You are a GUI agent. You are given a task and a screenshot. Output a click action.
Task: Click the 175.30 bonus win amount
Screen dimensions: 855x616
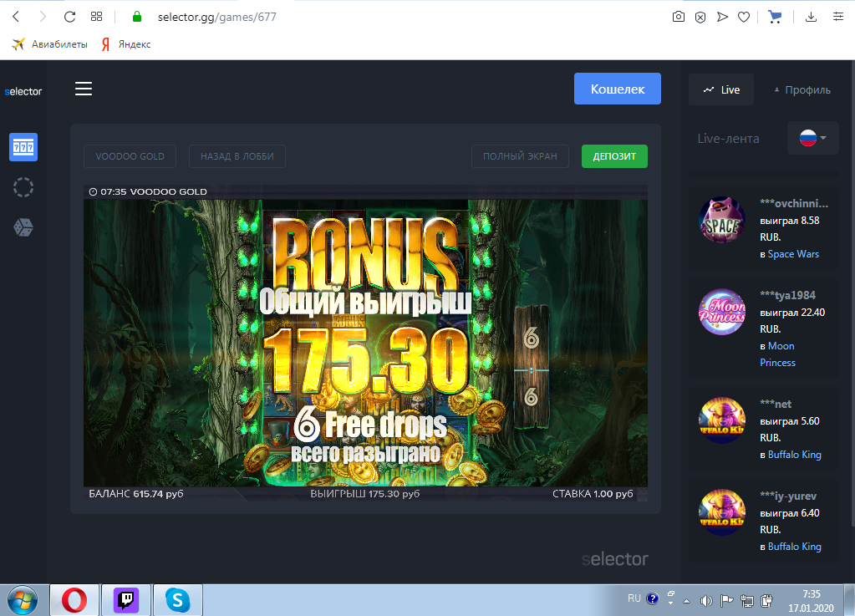click(366, 361)
